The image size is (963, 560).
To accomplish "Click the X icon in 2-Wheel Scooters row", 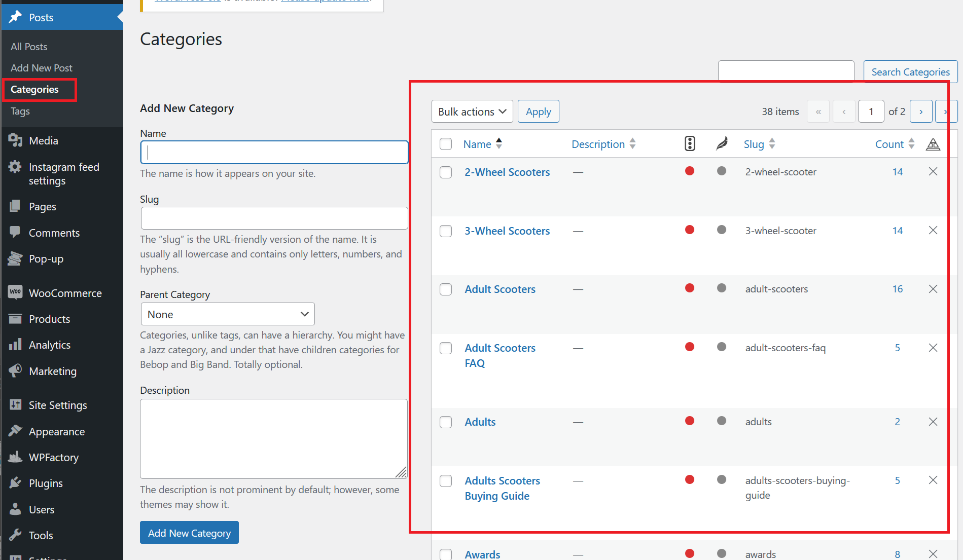I will [933, 171].
